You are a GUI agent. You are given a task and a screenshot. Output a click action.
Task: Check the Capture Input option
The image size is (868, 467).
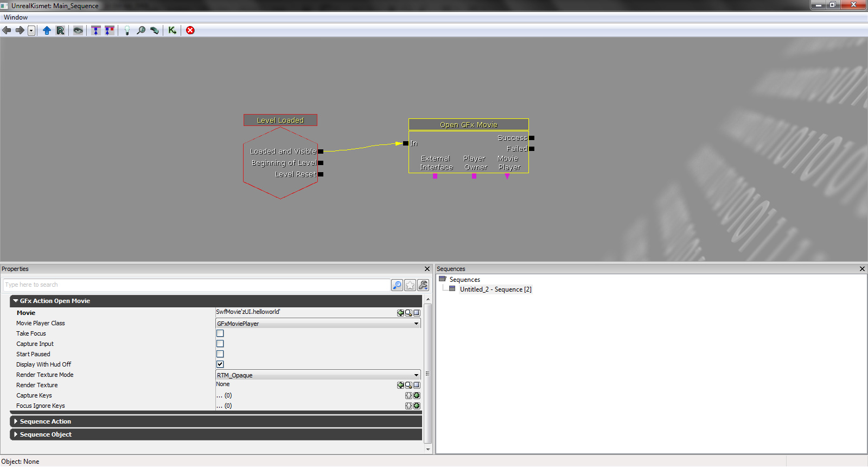pos(220,344)
